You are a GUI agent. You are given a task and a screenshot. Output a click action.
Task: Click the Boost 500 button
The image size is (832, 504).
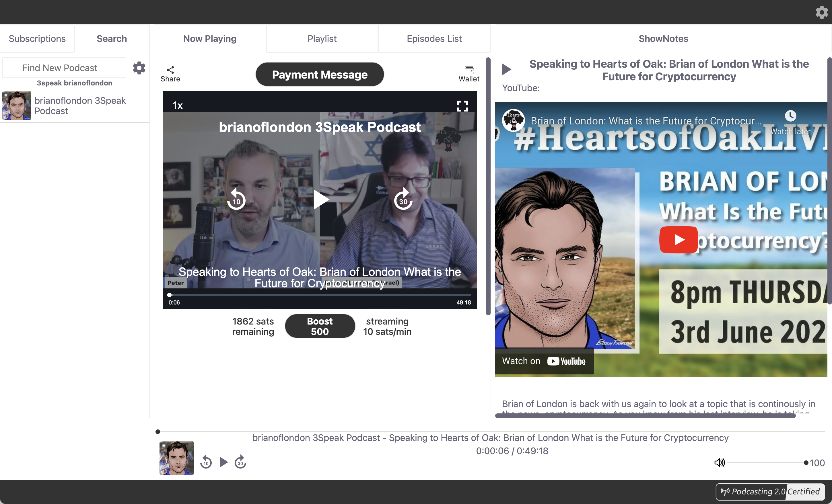click(x=320, y=326)
